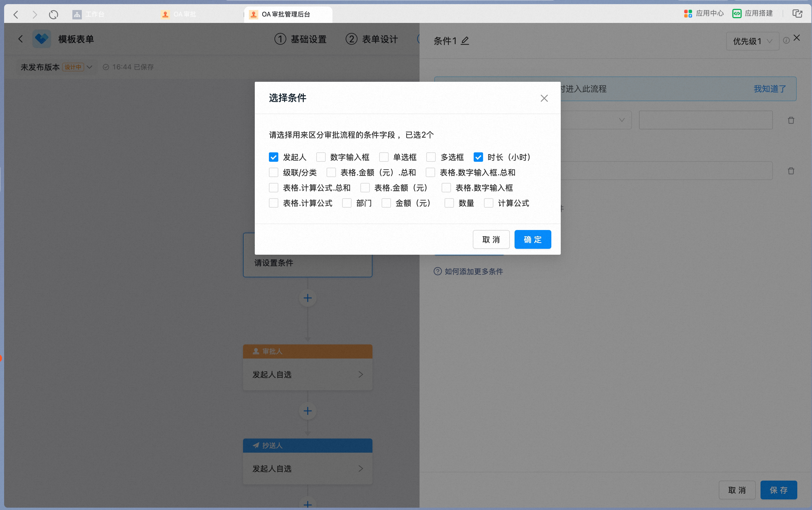Click the 模板表单 logo icon
Image resolution: width=812 pixels, height=510 pixels.
[42, 39]
